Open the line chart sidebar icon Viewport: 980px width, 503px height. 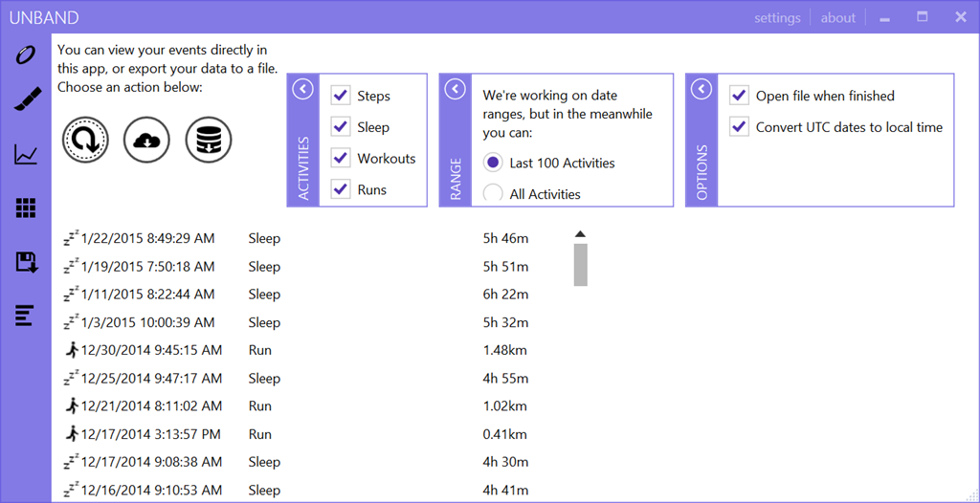(x=26, y=154)
